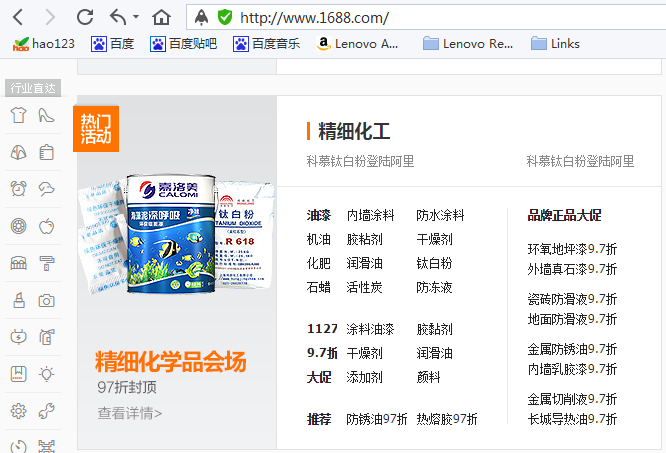Open the 百度 bookmark

tap(113, 44)
